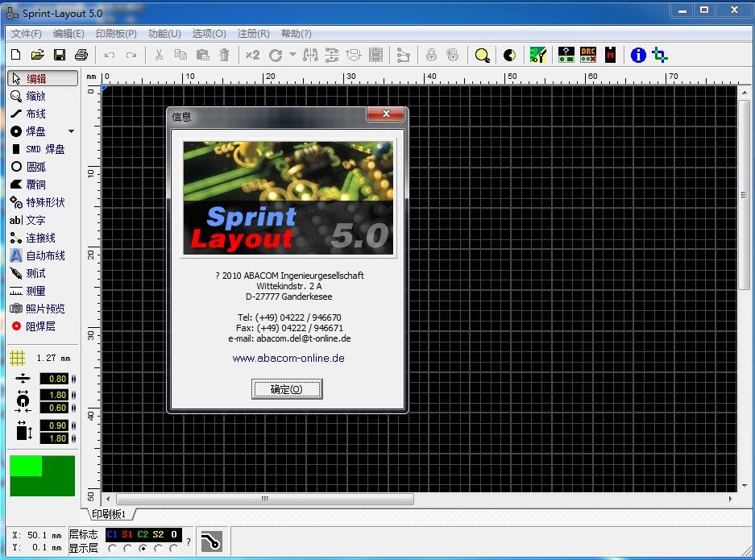
Task: Open the 编辑(E) menu
Action: (x=68, y=34)
